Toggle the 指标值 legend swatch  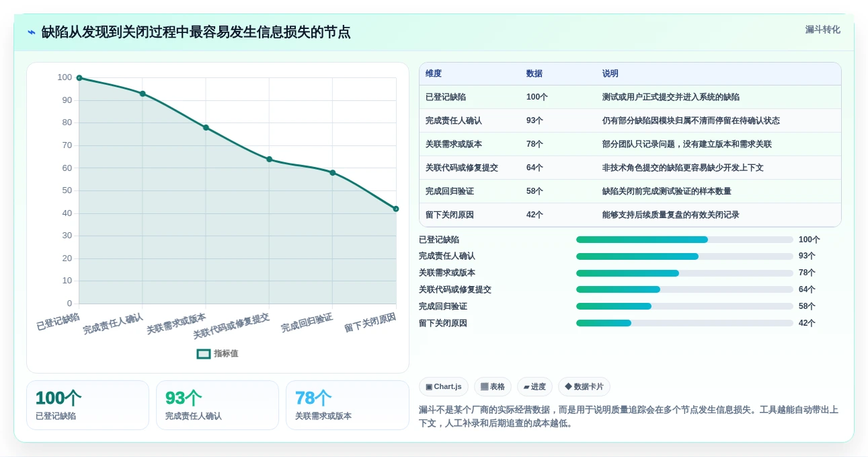pos(204,353)
